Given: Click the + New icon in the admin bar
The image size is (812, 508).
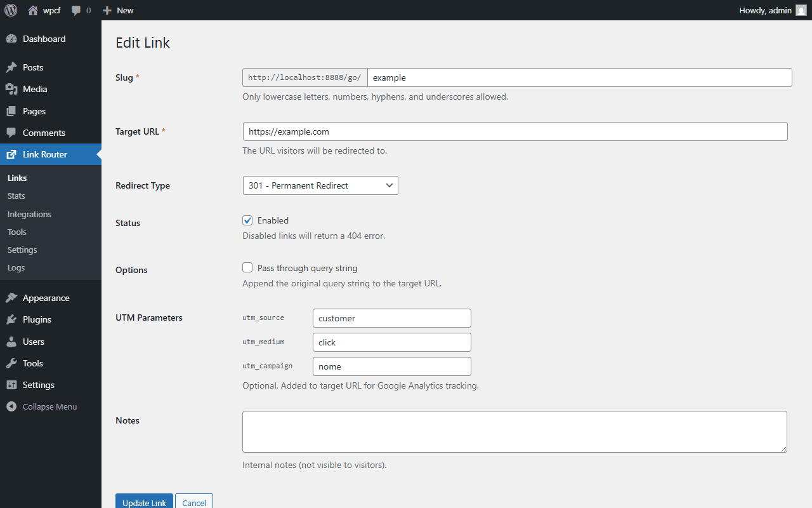Looking at the screenshot, I should (107, 10).
